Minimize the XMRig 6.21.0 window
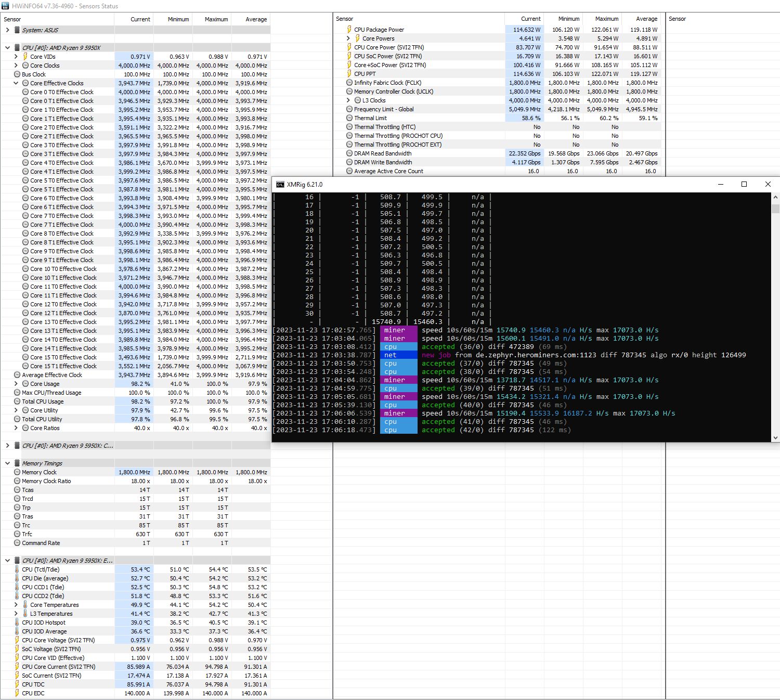The width and height of the screenshot is (780, 700). [721, 184]
